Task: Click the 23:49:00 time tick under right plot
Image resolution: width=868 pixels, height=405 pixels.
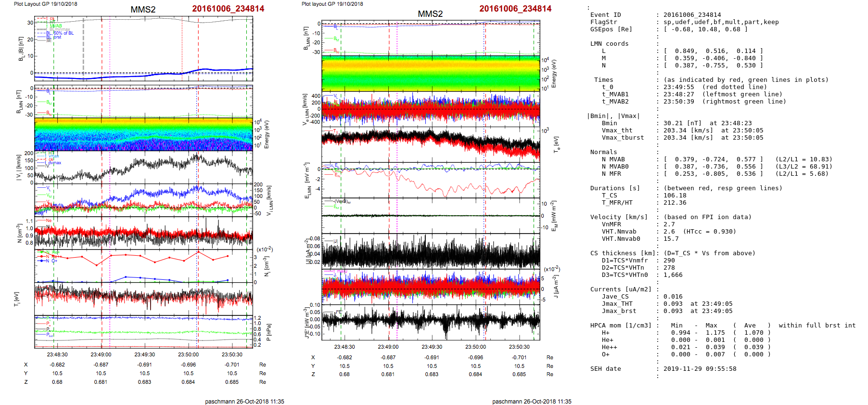Action: [388, 347]
